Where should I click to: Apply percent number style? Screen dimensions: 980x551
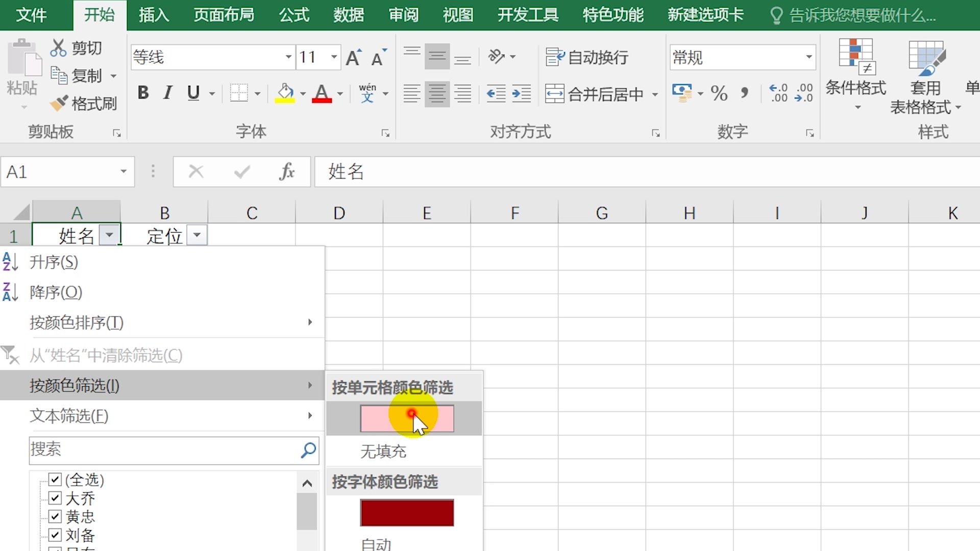coord(719,93)
